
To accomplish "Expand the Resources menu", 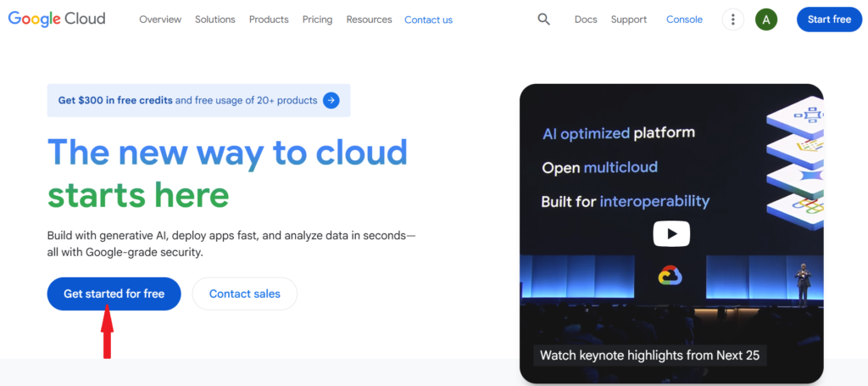I will [x=369, y=20].
